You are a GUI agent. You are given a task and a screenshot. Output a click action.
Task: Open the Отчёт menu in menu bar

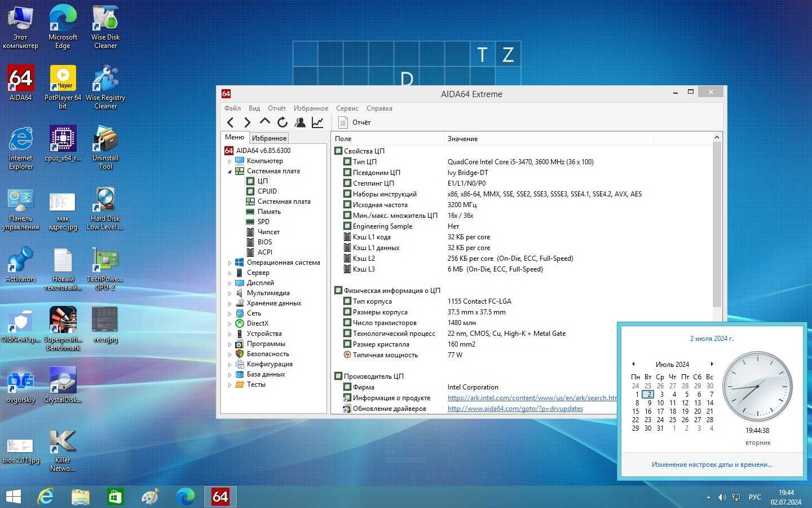click(277, 108)
